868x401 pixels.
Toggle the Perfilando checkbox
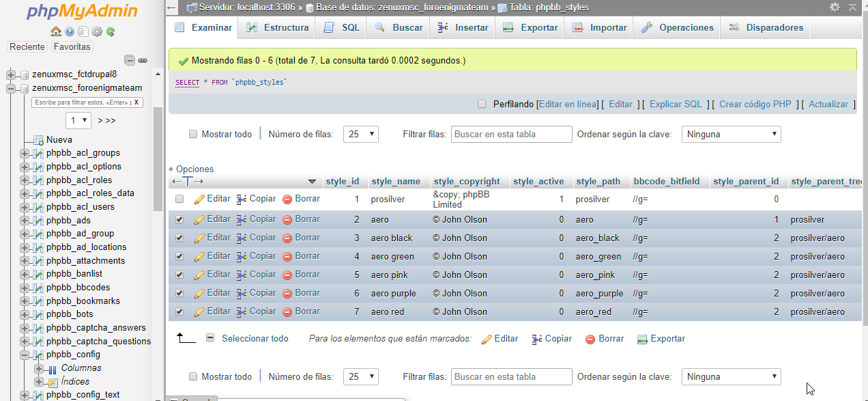pyautogui.click(x=482, y=105)
